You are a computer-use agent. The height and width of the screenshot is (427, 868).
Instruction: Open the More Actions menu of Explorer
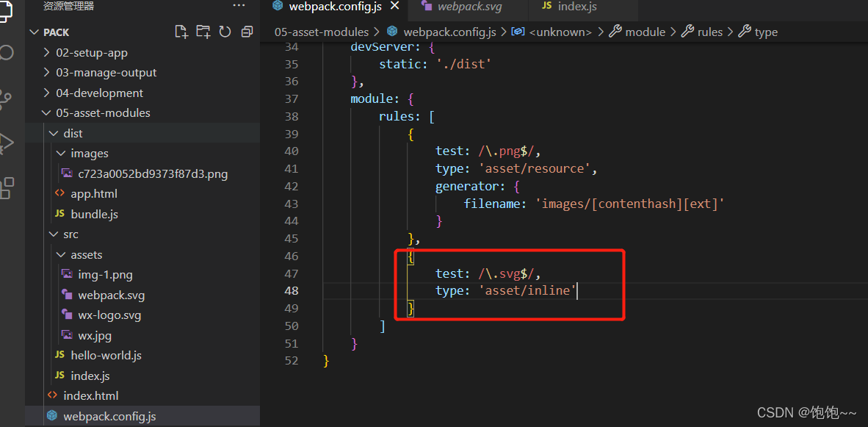(239, 6)
